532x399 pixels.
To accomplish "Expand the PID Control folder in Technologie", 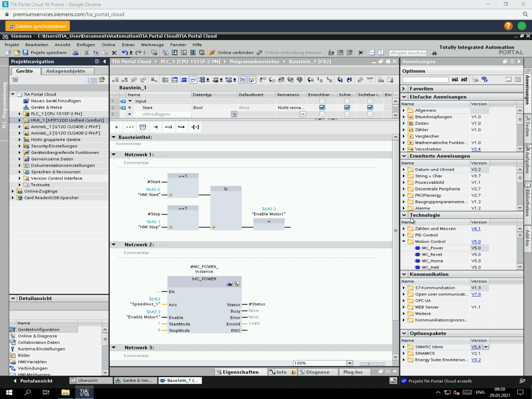I will [x=404, y=235].
